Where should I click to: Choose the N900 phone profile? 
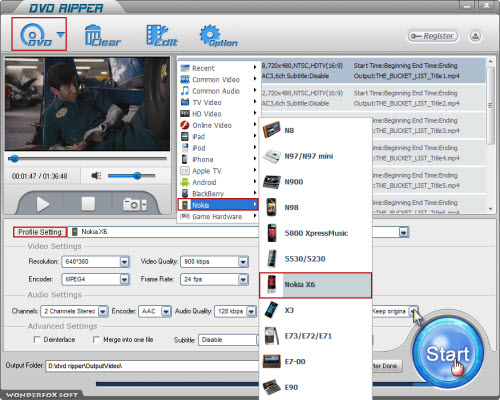315,182
